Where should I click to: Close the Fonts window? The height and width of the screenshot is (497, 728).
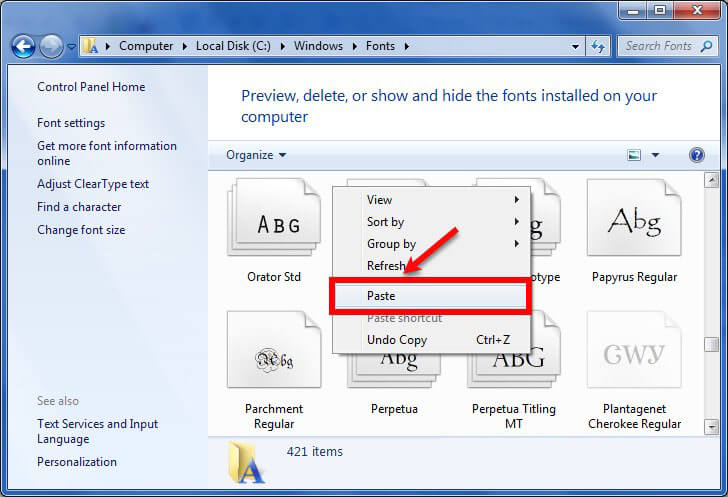coord(696,10)
